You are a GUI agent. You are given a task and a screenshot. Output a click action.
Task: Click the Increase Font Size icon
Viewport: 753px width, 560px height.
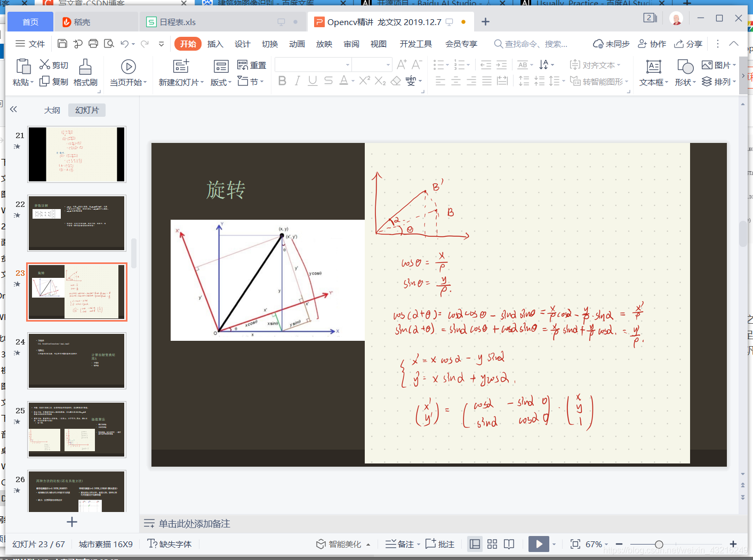pos(402,65)
